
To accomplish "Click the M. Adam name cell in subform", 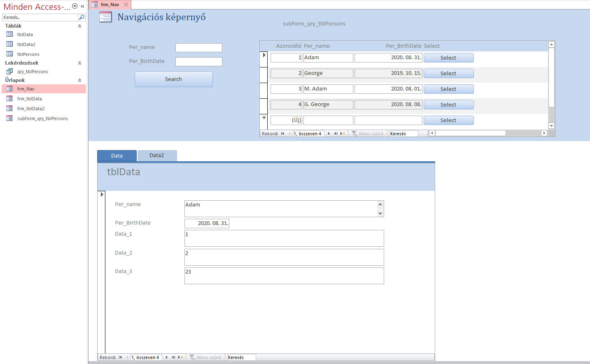I will point(328,89).
